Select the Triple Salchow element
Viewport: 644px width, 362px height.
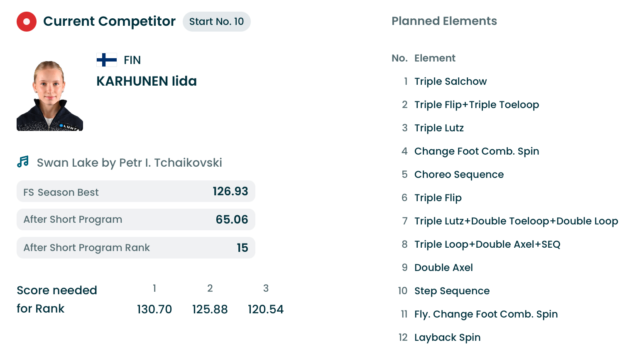450,81
